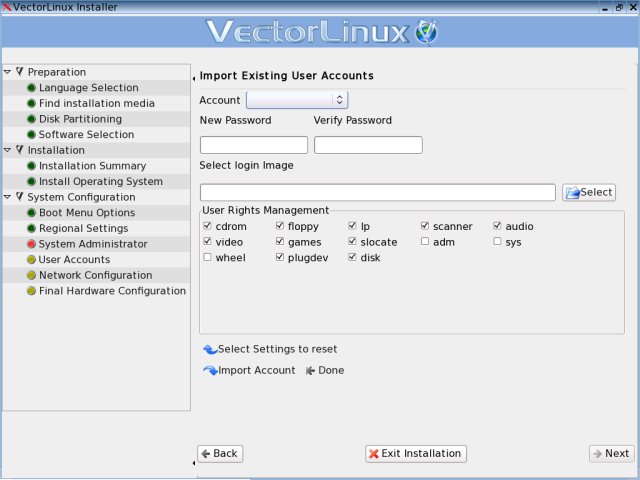The image size is (640, 480).
Task: Click Select Settings to reset
Action: (270, 349)
